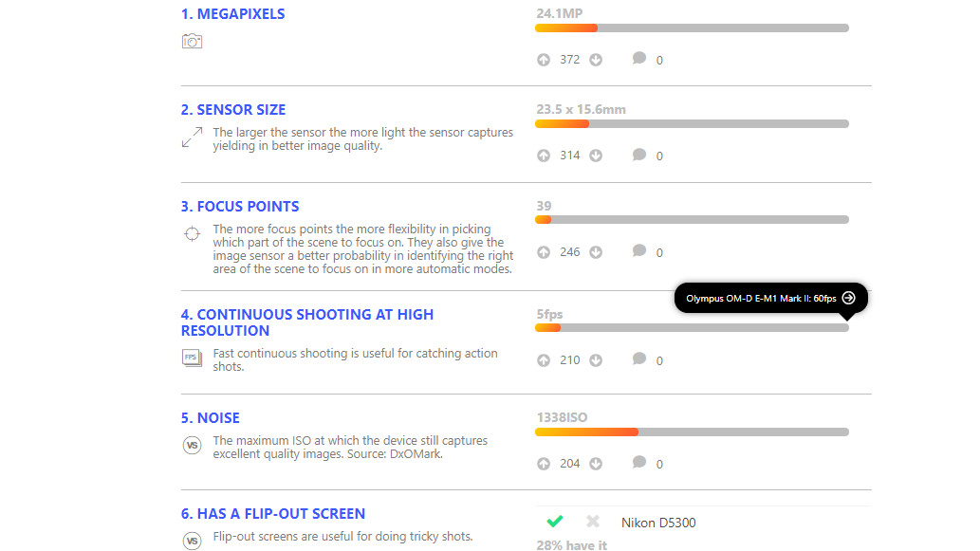The image size is (980, 551).
Task: Downvote the Focus Points spec
Action: (x=596, y=252)
